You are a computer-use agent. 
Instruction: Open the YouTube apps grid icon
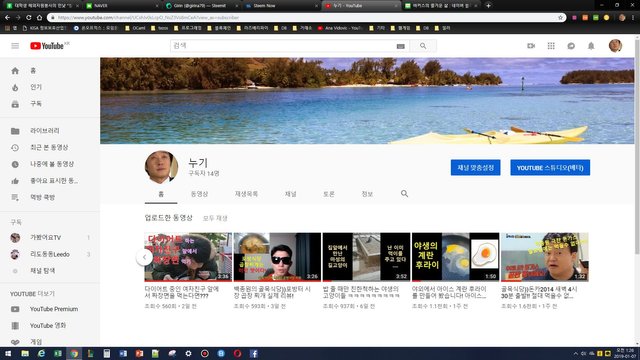coord(551,46)
